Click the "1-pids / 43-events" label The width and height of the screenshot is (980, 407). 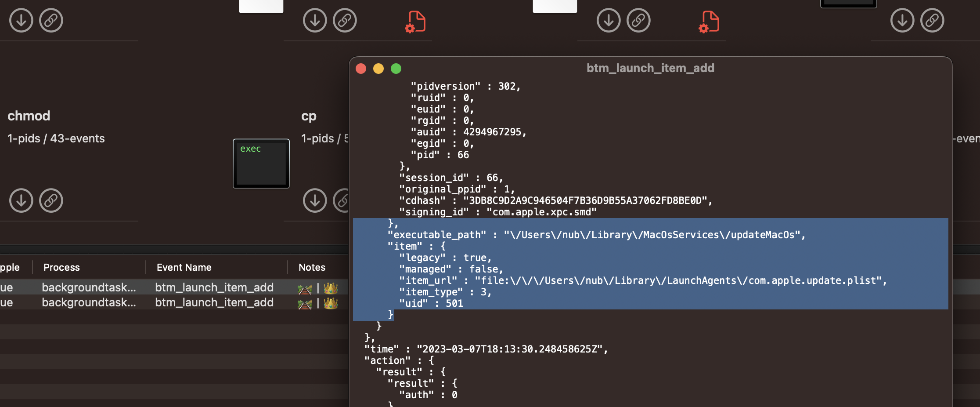pos(56,138)
